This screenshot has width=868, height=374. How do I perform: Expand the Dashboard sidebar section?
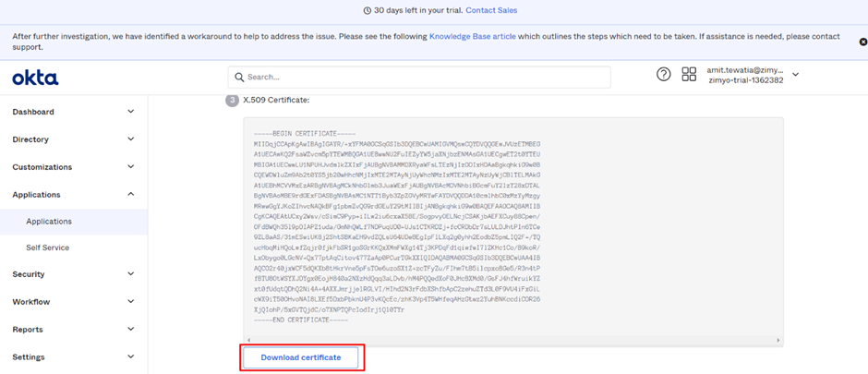click(74, 111)
